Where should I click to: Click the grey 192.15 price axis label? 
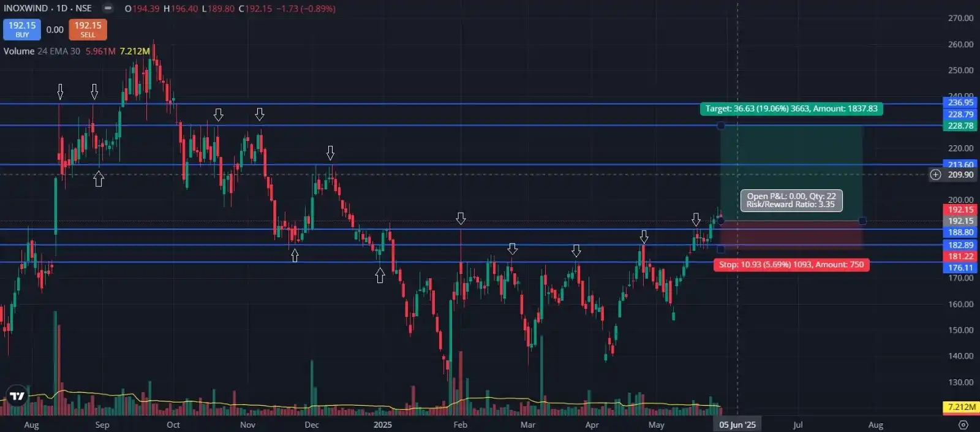960,221
